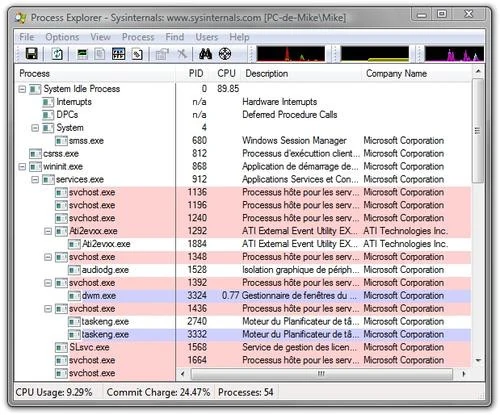The width and height of the screenshot is (500, 415).
Task: Click the binoculars Find Handle icon
Action: tap(205, 54)
